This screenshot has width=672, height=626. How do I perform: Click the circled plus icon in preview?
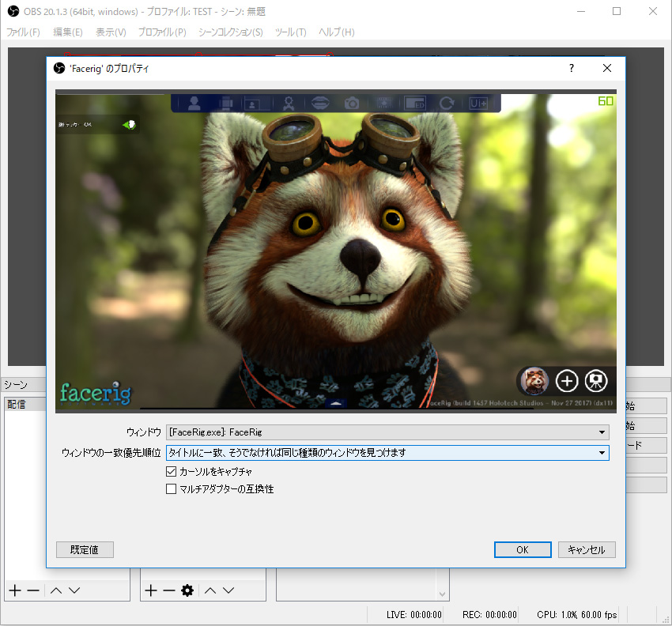pos(567,380)
